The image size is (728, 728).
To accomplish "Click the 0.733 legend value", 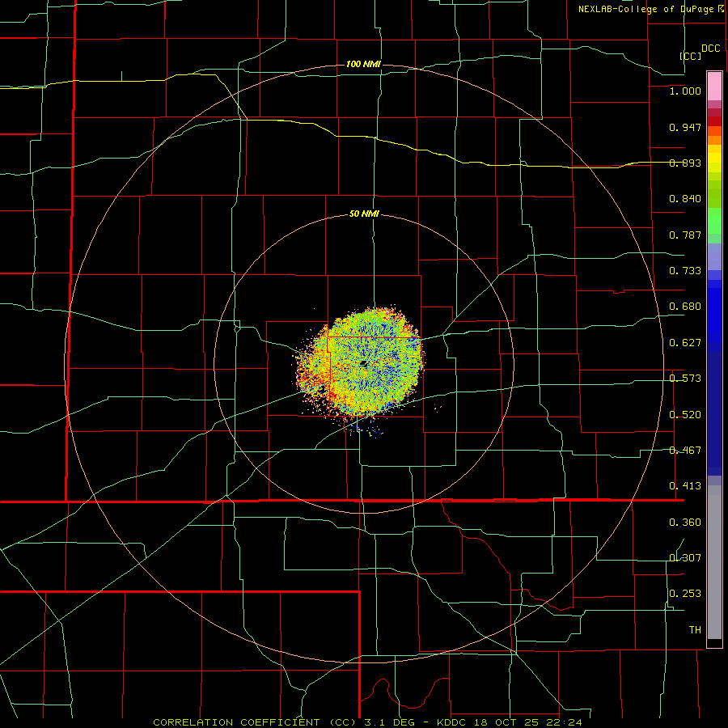I will pos(685,271).
